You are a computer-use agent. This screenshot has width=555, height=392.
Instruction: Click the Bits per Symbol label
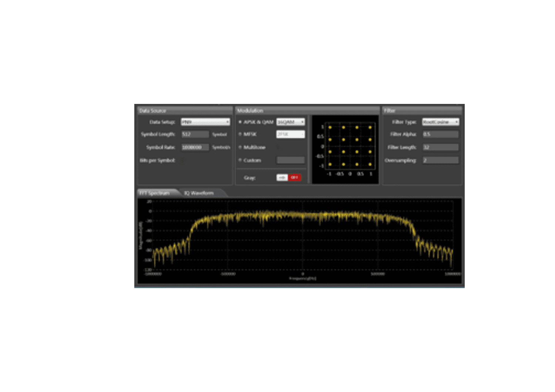(x=158, y=160)
